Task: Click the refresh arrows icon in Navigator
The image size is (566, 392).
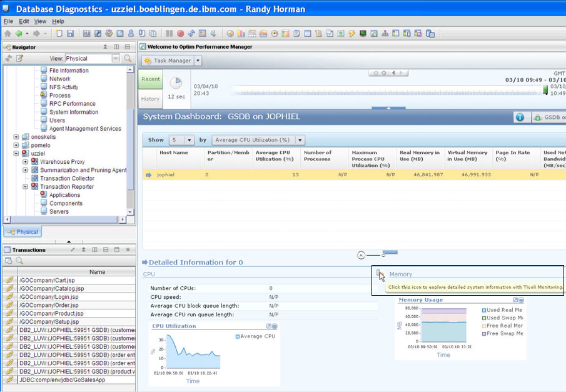Action: point(8,58)
